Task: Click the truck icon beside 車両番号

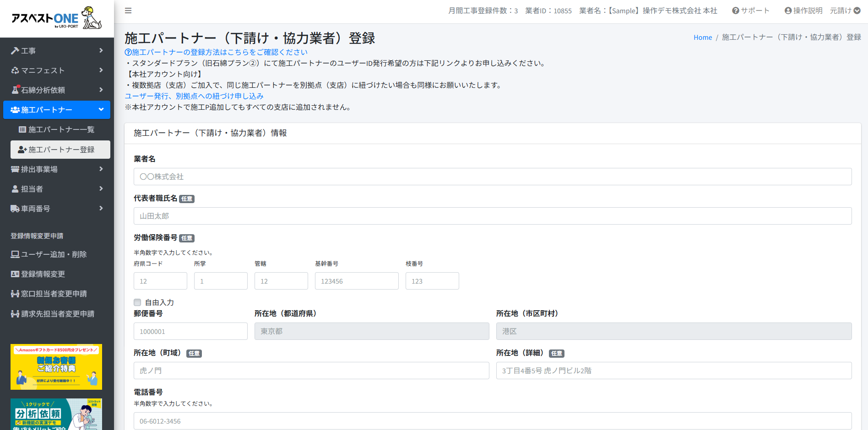Action: [x=15, y=209]
